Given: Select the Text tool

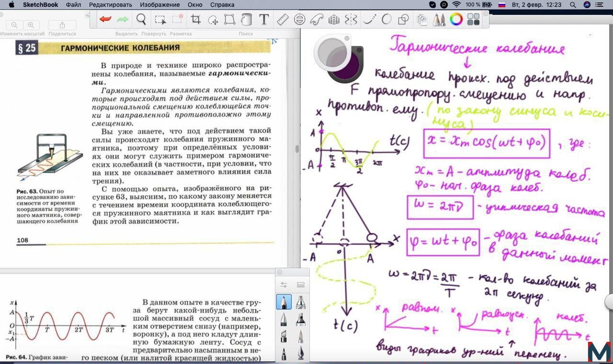Looking at the screenshot, I should pyautogui.click(x=264, y=19).
